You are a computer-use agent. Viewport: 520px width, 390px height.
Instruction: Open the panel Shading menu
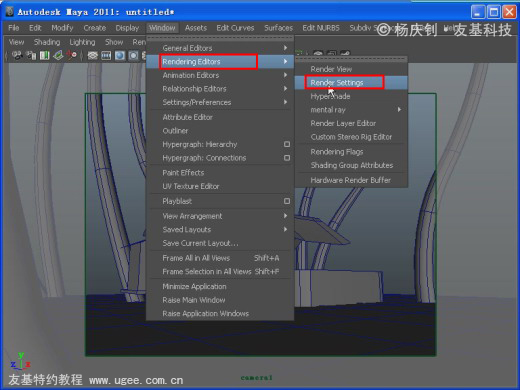47,42
